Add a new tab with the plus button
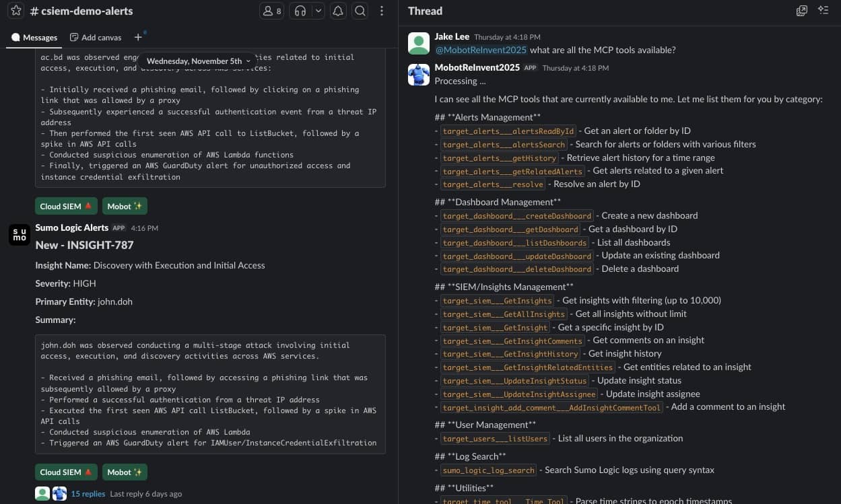This screenshot has height=504, width=841. (x=138, y=37)
